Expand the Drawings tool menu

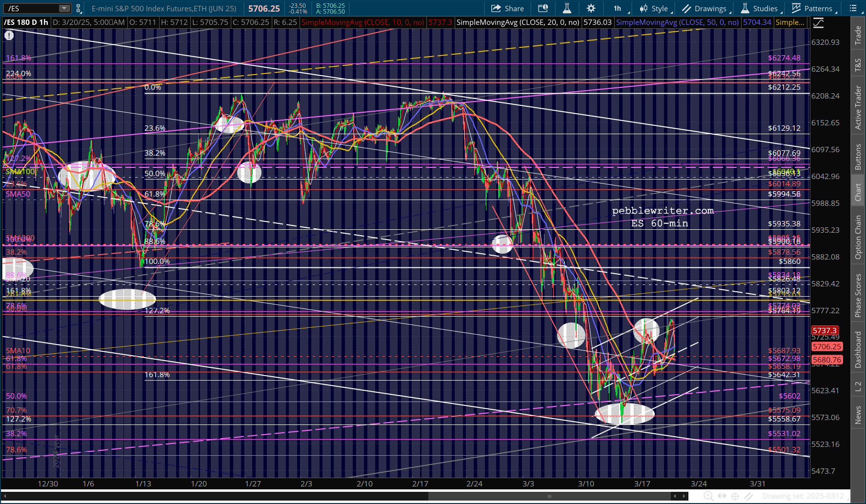[x=705, y=8]
